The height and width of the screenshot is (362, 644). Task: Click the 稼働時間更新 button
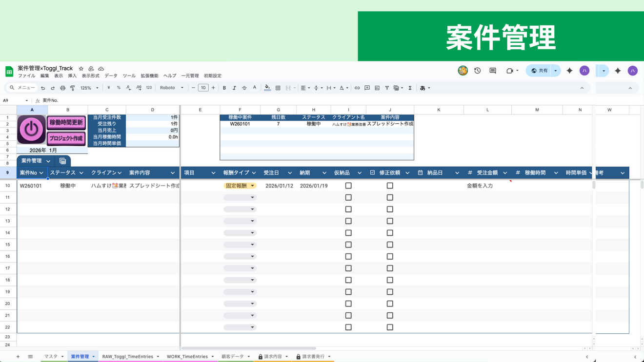(x=66, y=123)
